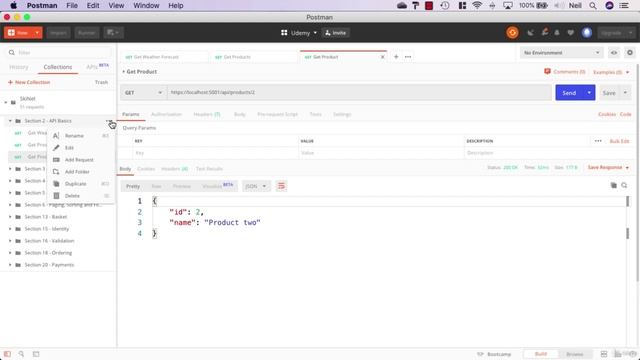Open the orange sync status icon

[x=512, y=33]
